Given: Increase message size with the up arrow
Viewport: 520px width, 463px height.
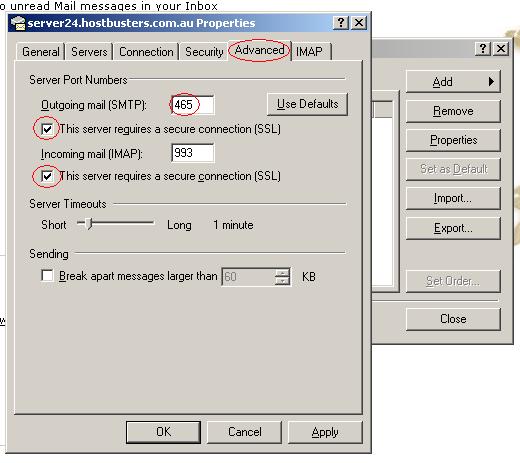Looking at the screenshot, I should tap(282, 273).
